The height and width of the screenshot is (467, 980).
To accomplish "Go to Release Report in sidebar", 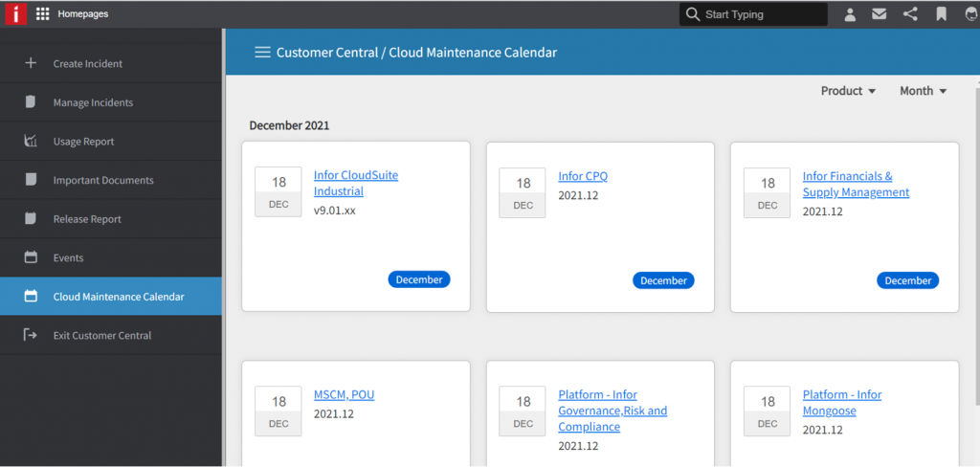I will click(x=87, y=219).
